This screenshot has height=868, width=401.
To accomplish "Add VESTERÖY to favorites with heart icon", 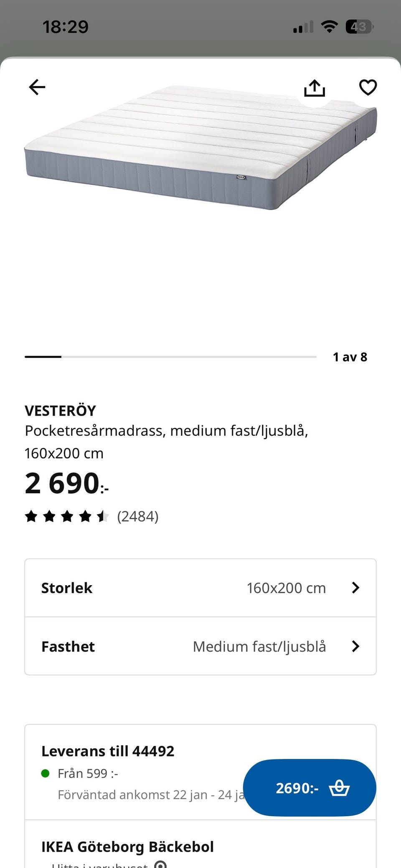I will (x=368, y=87).
